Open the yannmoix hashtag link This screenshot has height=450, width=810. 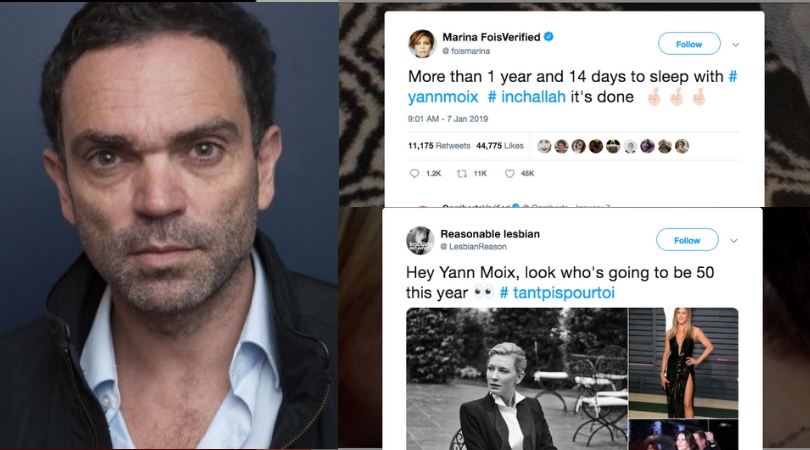click(443, 97)
